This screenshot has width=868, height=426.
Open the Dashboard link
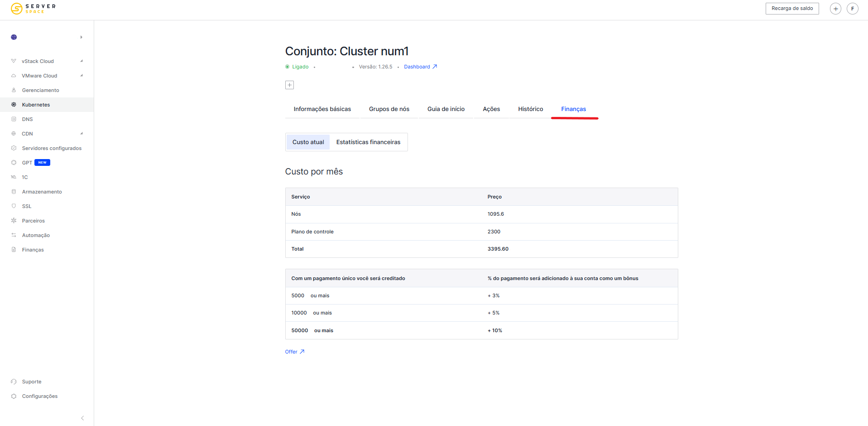[417, 67]
